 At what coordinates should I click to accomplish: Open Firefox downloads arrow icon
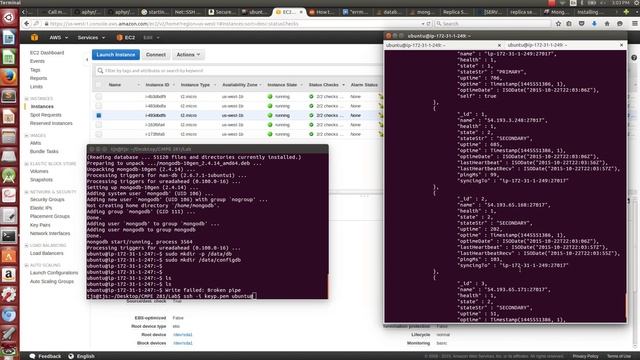(x=594, y=24)
